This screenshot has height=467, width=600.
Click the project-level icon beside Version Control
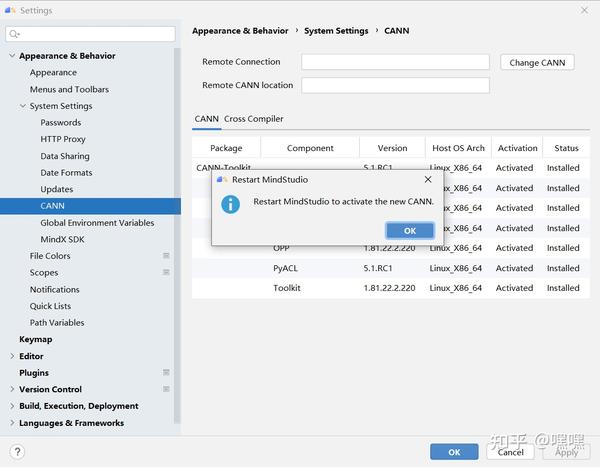point(166,389)
